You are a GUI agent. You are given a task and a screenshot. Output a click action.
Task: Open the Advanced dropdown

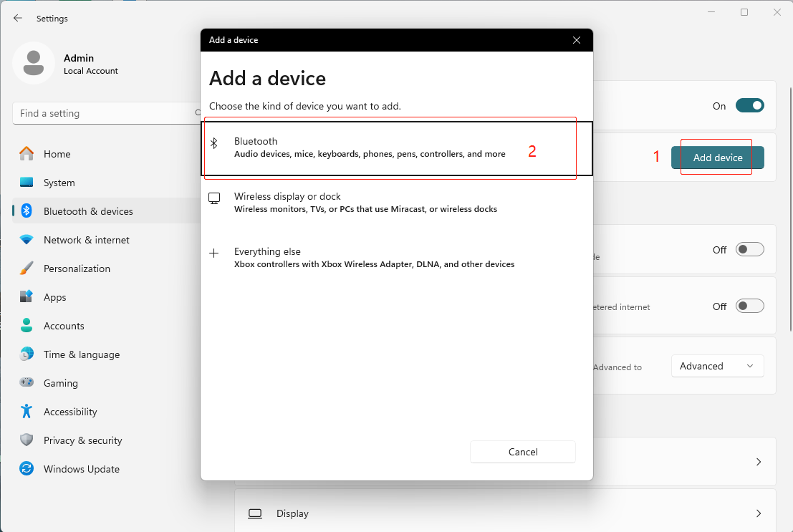pos(717,366)
